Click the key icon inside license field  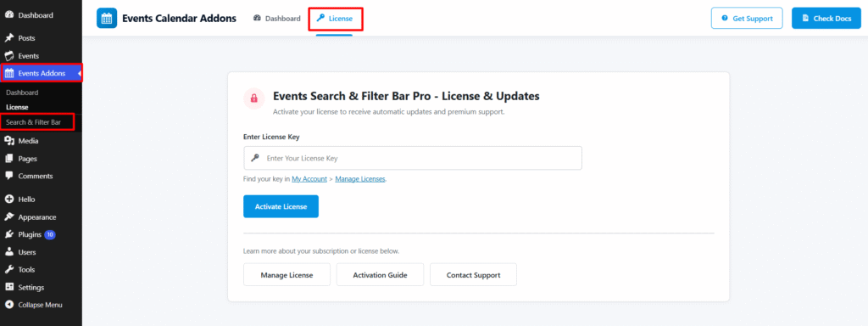click(254, 158)
